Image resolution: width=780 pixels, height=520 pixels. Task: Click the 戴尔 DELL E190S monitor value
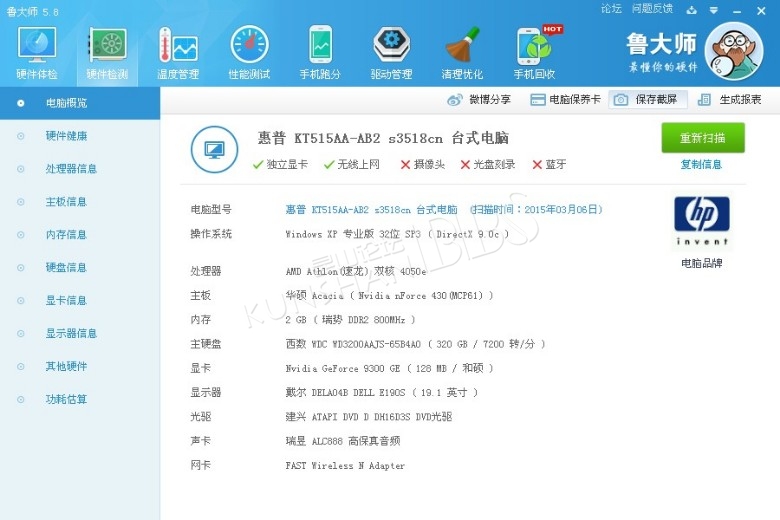point(382,393)
